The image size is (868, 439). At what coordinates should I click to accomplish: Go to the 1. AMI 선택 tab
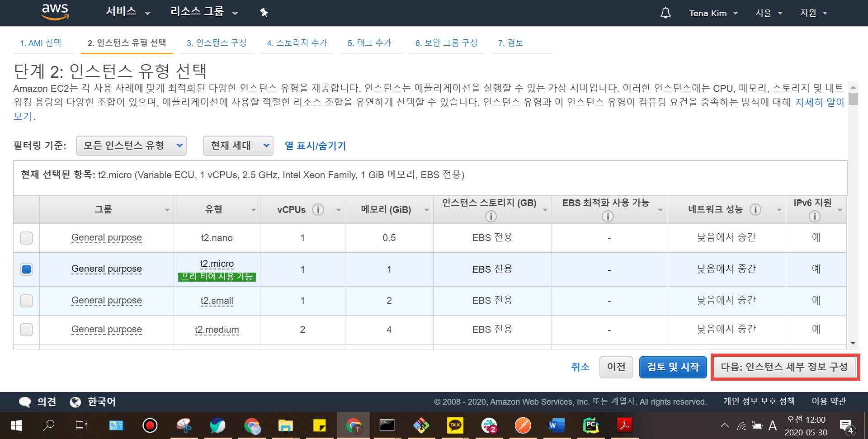pos(41,43)
